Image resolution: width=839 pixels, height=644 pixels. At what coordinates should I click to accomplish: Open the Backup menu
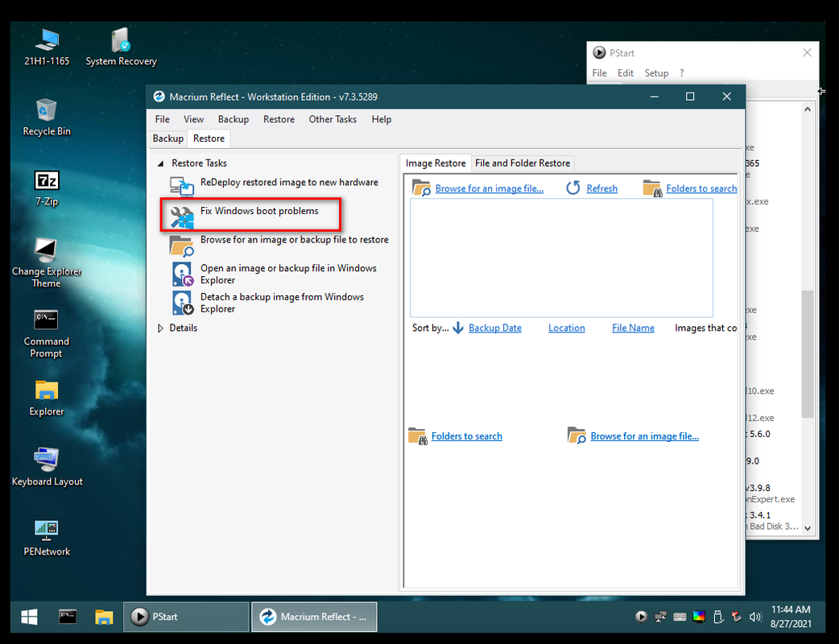point(234,119)
